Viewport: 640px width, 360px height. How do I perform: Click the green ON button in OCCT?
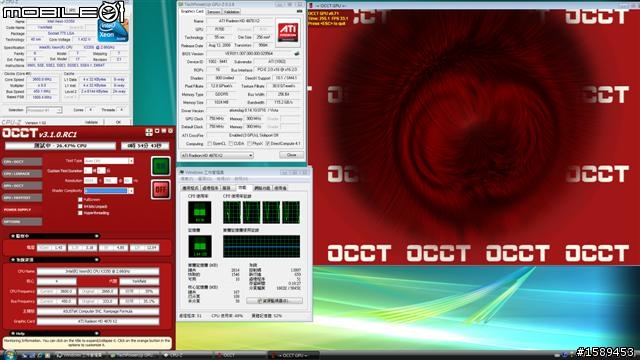pyautogui.click(x=160, y=166)
